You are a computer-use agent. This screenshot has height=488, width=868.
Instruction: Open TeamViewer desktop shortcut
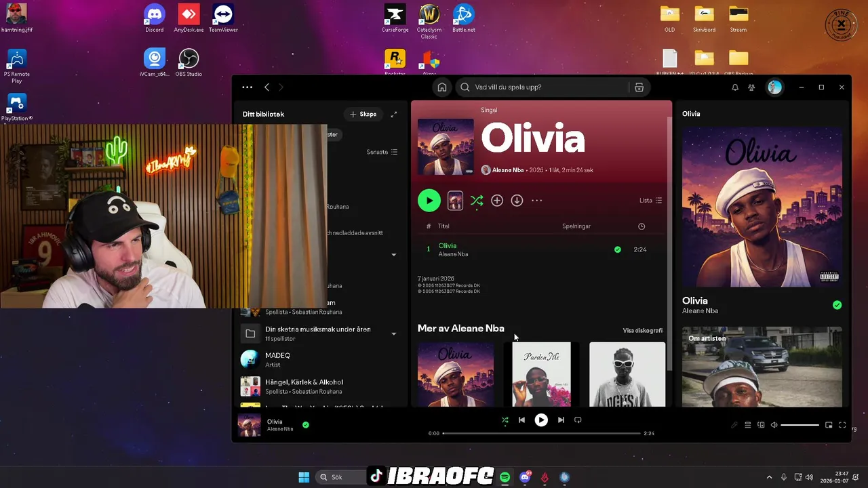pyautogui.click(x=223, y=19)
